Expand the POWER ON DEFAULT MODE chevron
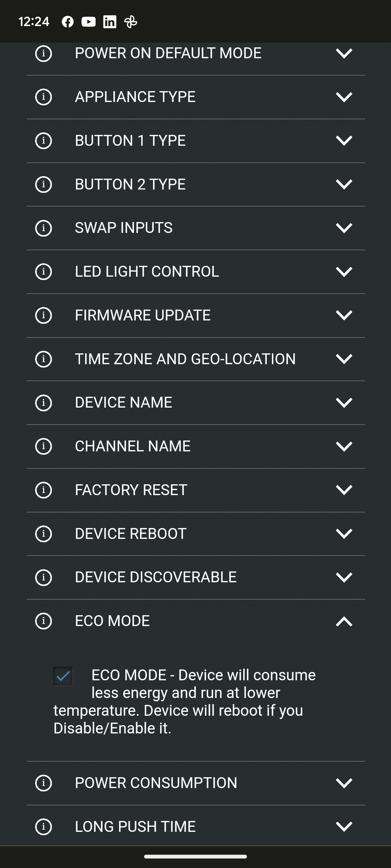The height and width of the screenshot is (868, 391). point(344,54)
